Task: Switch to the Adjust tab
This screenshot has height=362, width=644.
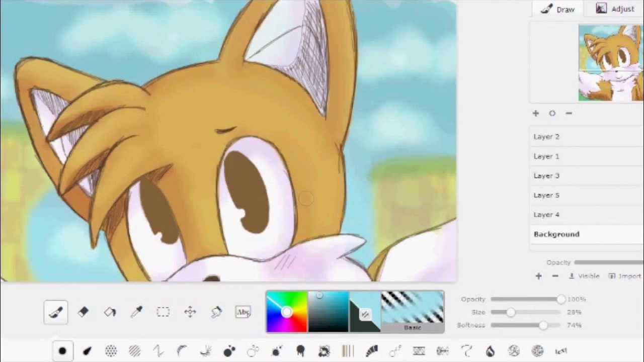Action: click(x=615, y=9)
